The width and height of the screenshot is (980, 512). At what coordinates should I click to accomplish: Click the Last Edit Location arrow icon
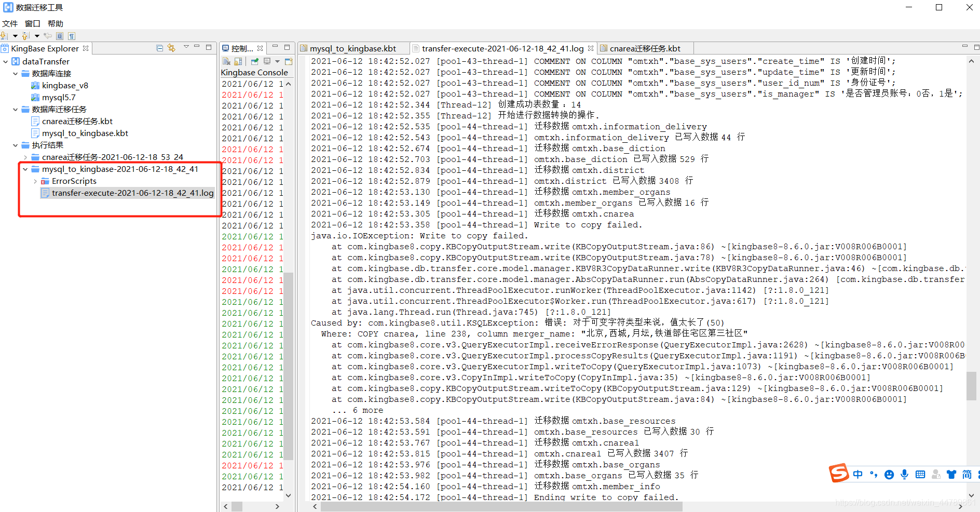pyautogui.click(x=48, y=36)
